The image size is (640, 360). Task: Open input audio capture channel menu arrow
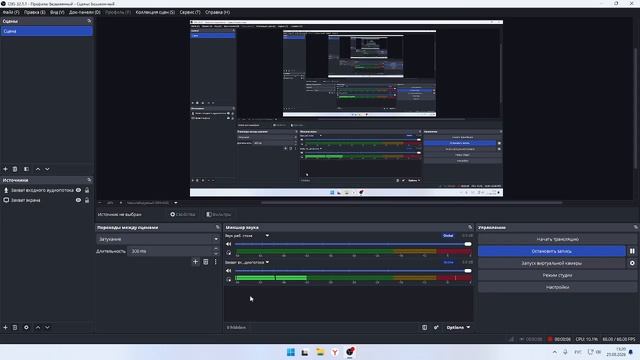pos(267,262)
